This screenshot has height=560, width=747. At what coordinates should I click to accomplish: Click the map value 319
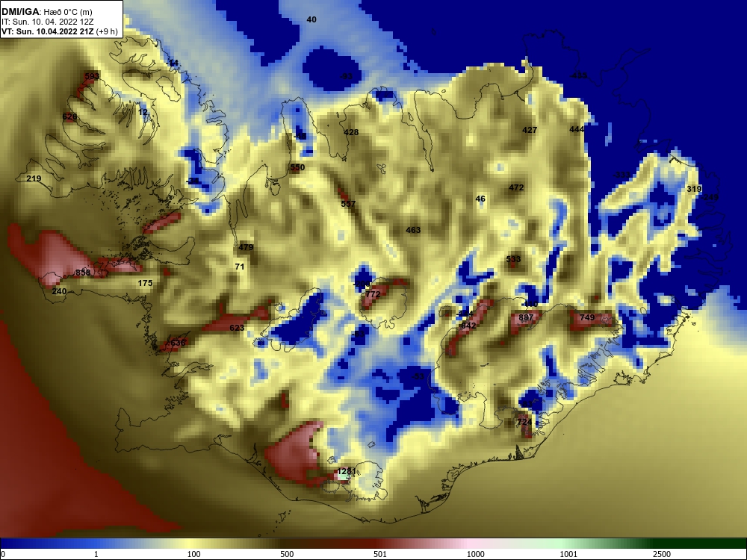[x=694, y=189]
